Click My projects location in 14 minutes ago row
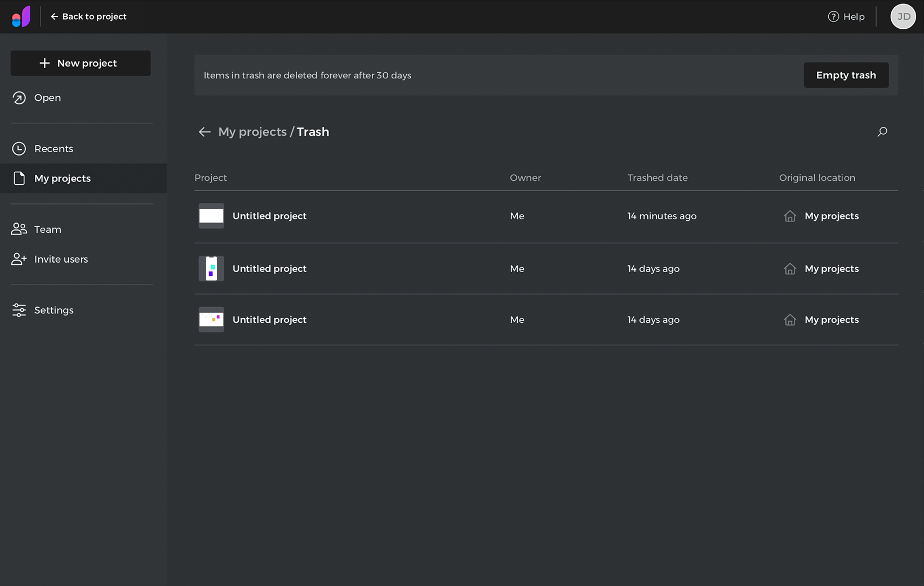Viewport: 924px width, 586px height. [832, 216]
